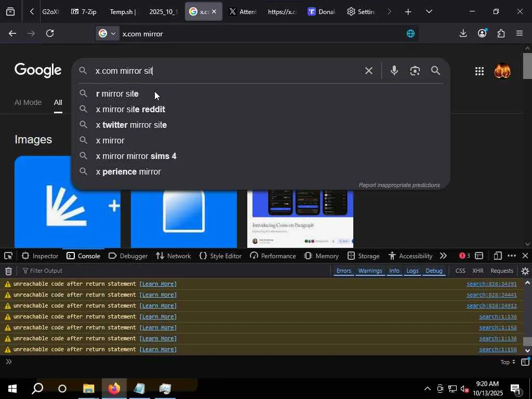Clear the Google search box with X
532x399 pixels.
coord(368,71)
